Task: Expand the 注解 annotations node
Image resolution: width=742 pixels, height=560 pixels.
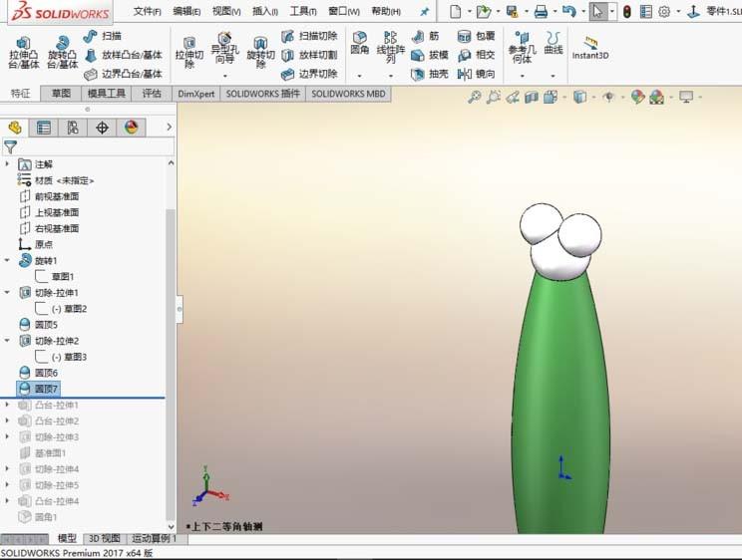Action: coord(7,164)
